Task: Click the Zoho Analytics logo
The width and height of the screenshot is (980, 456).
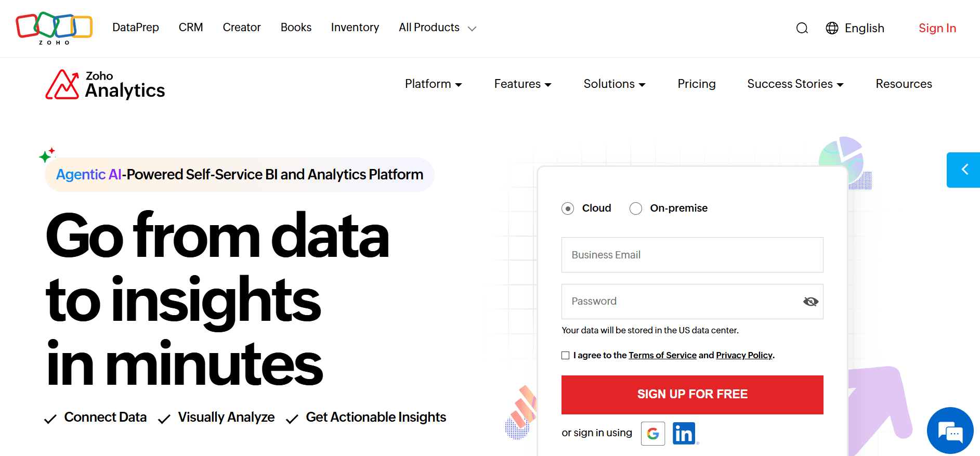Action: [x=104, y=84]
